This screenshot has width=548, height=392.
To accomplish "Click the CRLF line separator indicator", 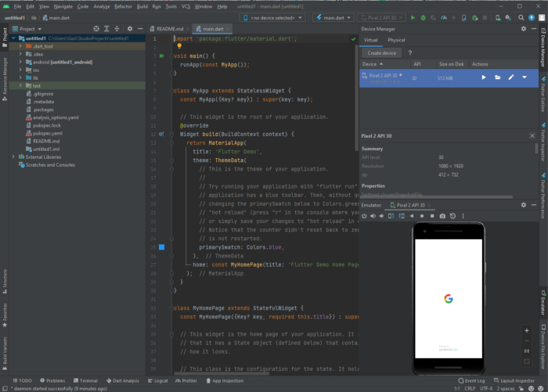I will point(470,389).
